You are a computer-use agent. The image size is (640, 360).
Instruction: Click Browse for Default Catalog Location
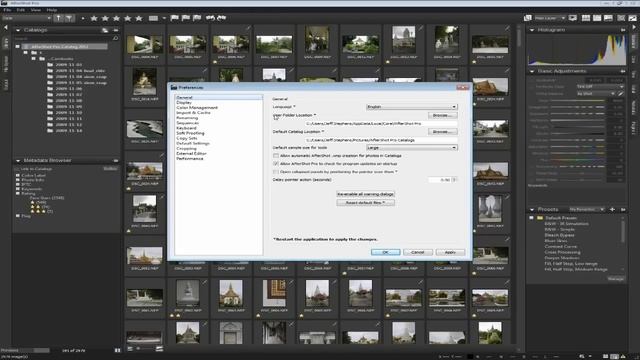pyautogui.click(x=442, y=132)
